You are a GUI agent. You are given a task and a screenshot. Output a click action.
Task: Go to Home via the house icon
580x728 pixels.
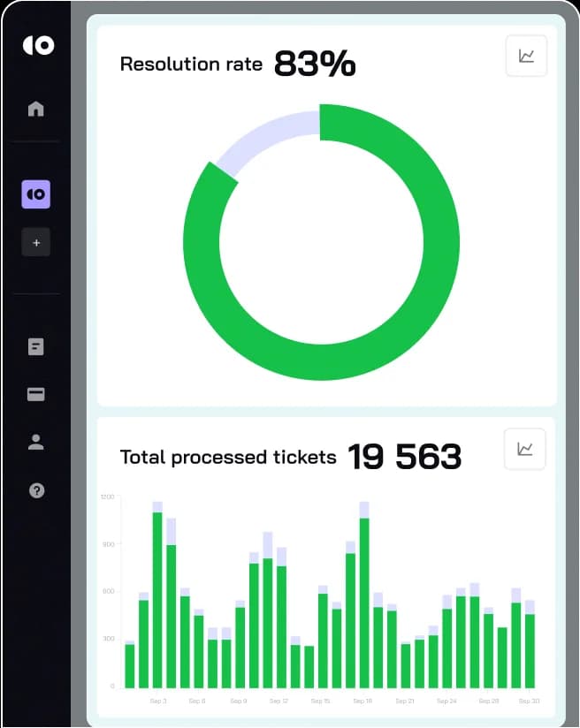tap(36, 110)
